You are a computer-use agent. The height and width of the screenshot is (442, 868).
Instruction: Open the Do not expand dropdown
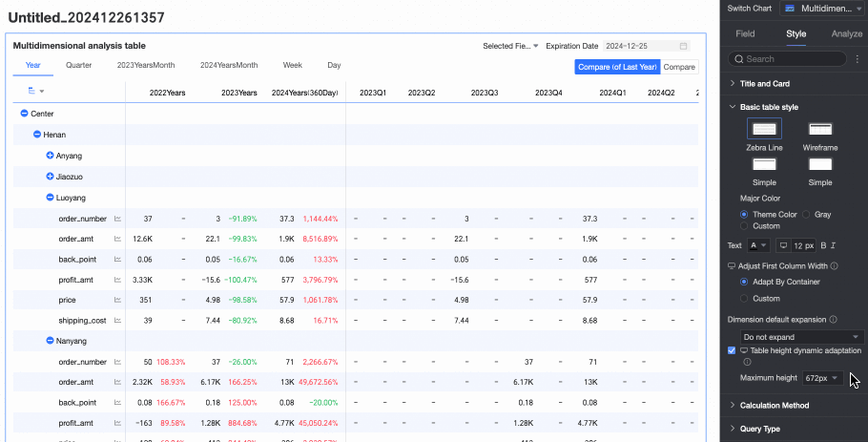click(x=801, y=337)
